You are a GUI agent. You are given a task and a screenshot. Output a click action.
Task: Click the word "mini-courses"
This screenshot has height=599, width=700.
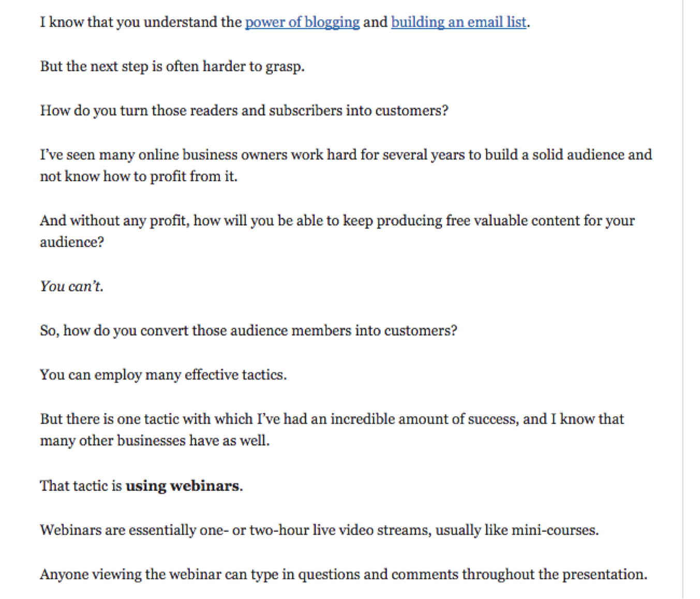click(x=553, y=530)
